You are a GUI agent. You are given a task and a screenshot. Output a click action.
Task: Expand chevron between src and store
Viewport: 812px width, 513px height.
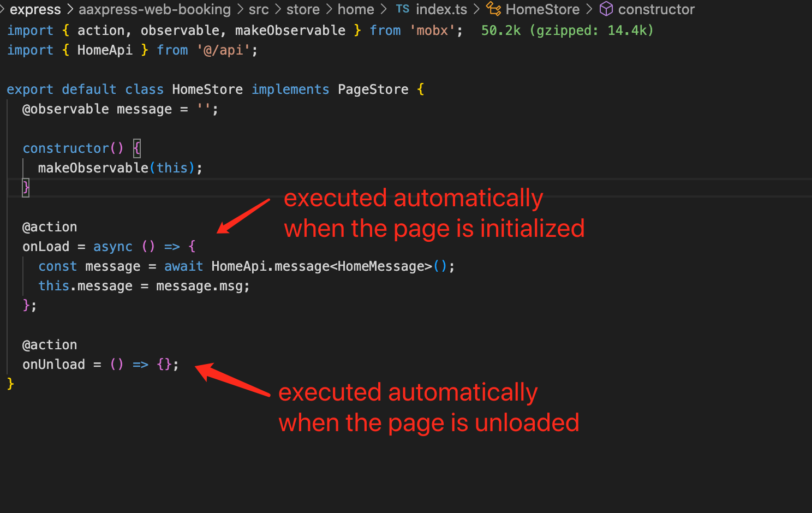coord(278,9)
